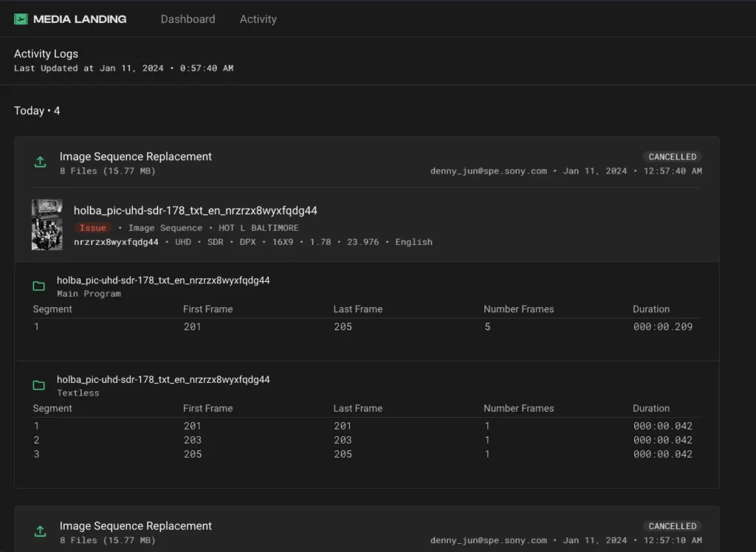This screenshot has height=552, width=756.
Task: Click Number Frames header in Main Program table
Action: coord(518,309)
